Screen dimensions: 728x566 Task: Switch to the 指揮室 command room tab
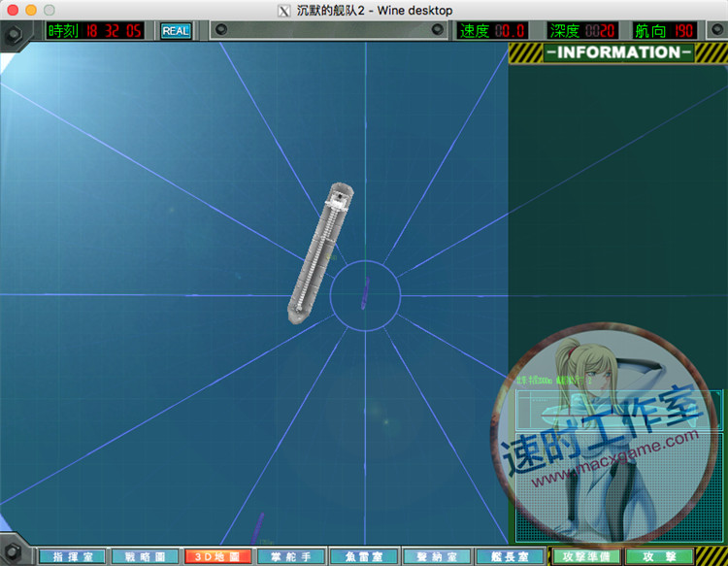point(73,556)
